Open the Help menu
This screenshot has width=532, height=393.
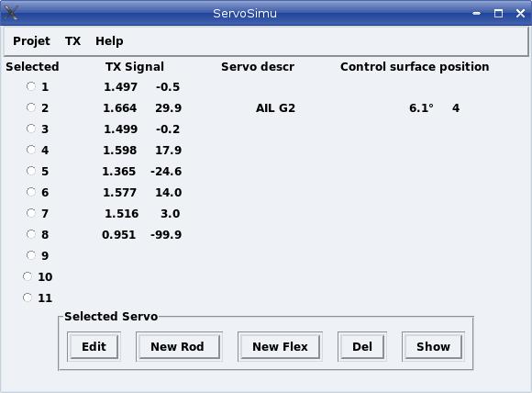point(109,41)
